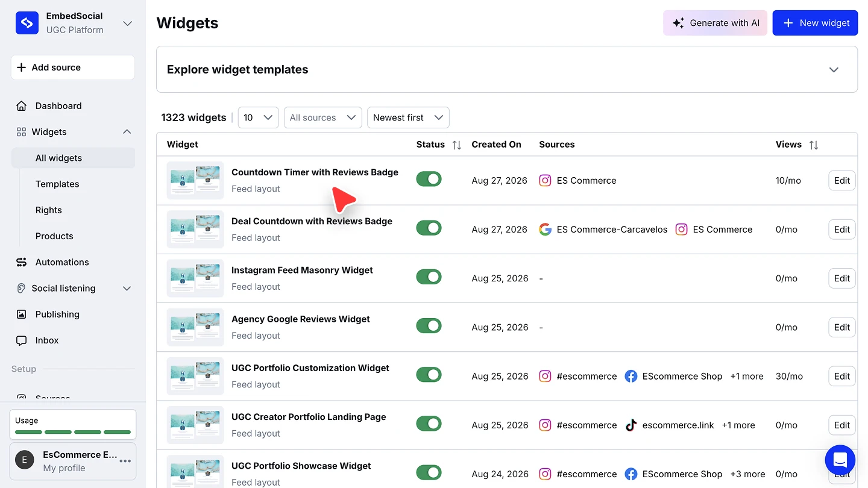Click Generate with AI button
The width and height of the screenshot is (868, 488).
coord(715,23)
